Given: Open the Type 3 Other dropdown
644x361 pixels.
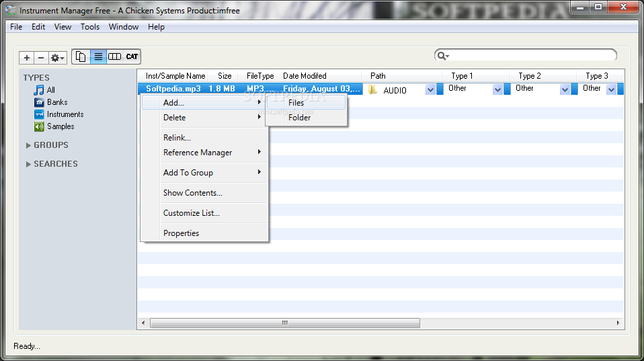Looking at the screenshot, I should (x=611, y=89).
